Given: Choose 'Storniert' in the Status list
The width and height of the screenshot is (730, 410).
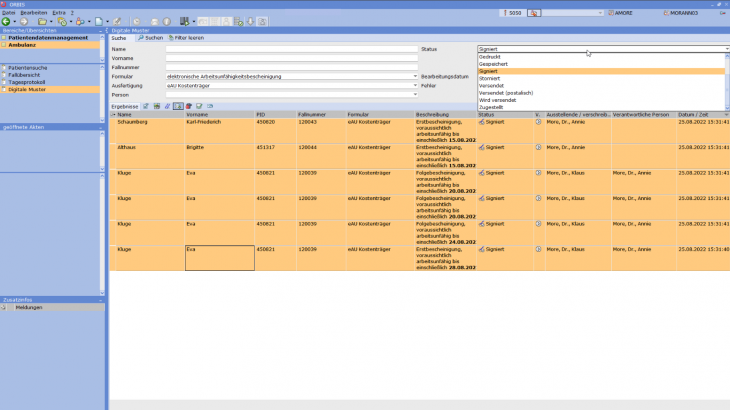Looking at the screenshot, I should point(490,78).
